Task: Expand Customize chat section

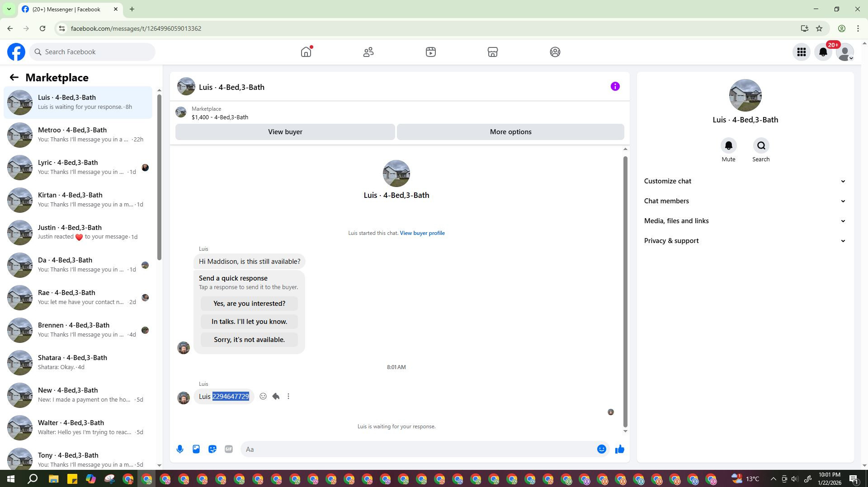Action: click(745, 181)
